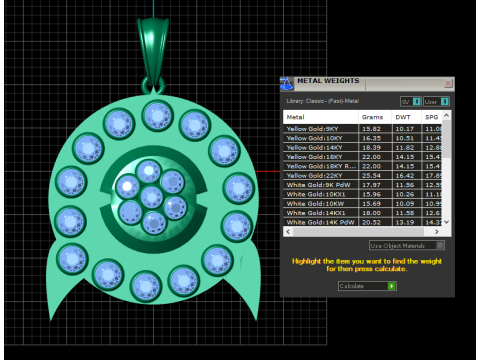
Task: Sort by the SPG column header
Action: (x=432, y=117)
